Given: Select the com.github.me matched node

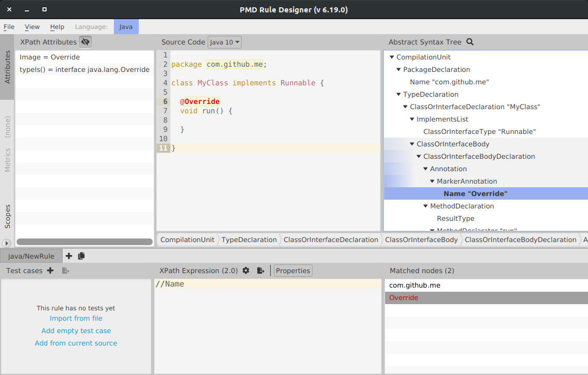Looking at the screenshot, I should (x=415, y=286).
